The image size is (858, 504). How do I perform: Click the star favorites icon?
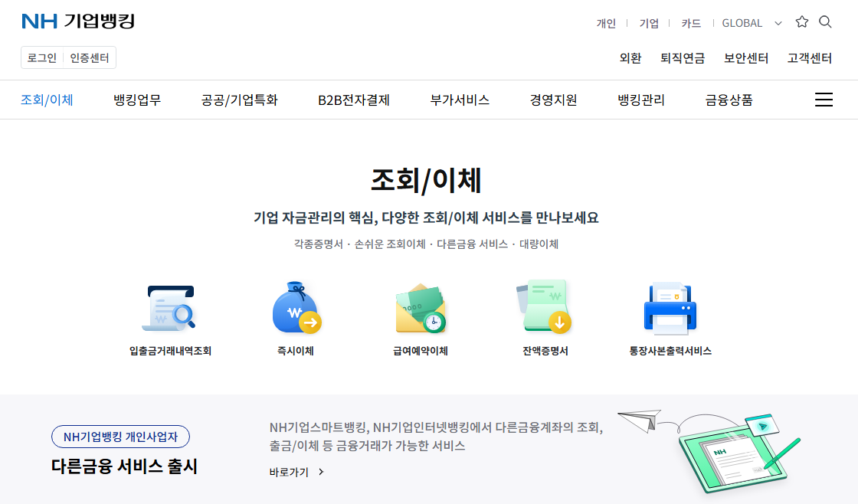801,22
